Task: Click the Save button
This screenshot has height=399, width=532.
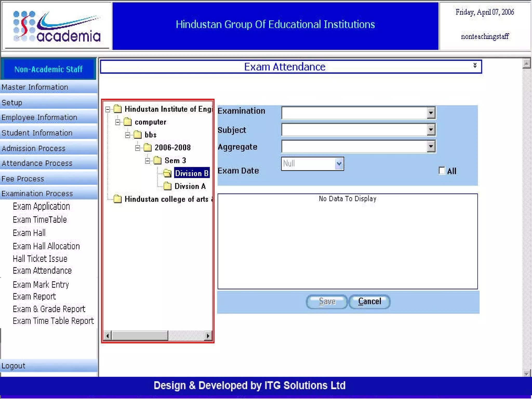Action: coord(327,301)
